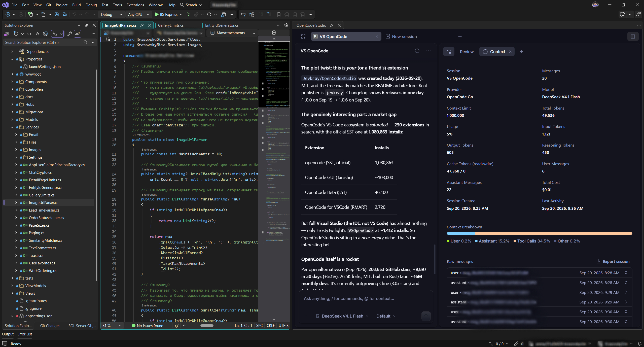Click the Context Breakdown usage bar
The height and width of the screenshot is (347, 644).
click(x=539, y=233)
